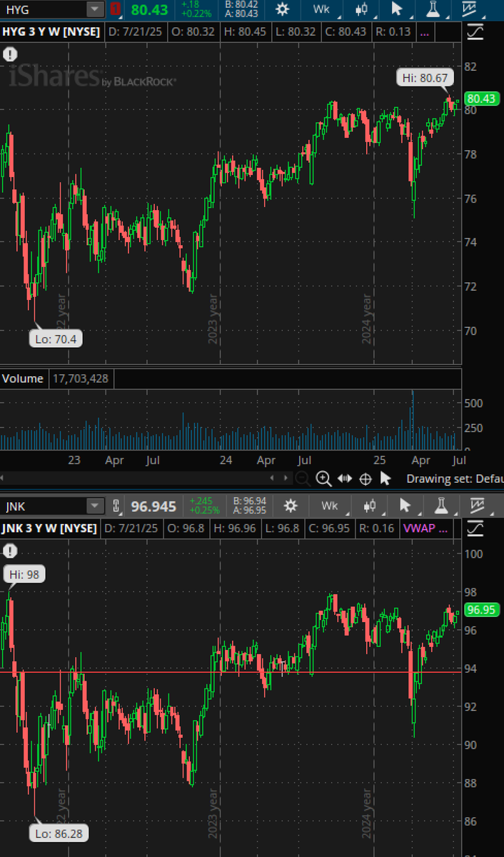The image size is (504, 857).
Task: Click JNK chart exclamation alert icon
Action: point(9,551)
